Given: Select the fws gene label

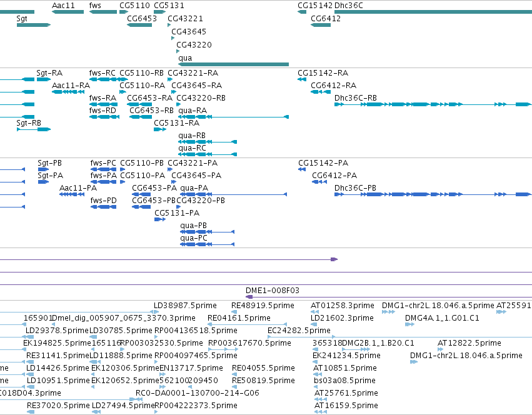Looking at the screenshot, I should coord(95,6).
